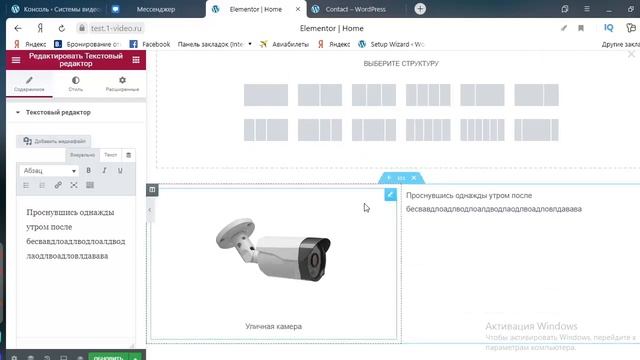Click the bookmark page icon in address bar
The image size is (640, 360).
(581, 28)
